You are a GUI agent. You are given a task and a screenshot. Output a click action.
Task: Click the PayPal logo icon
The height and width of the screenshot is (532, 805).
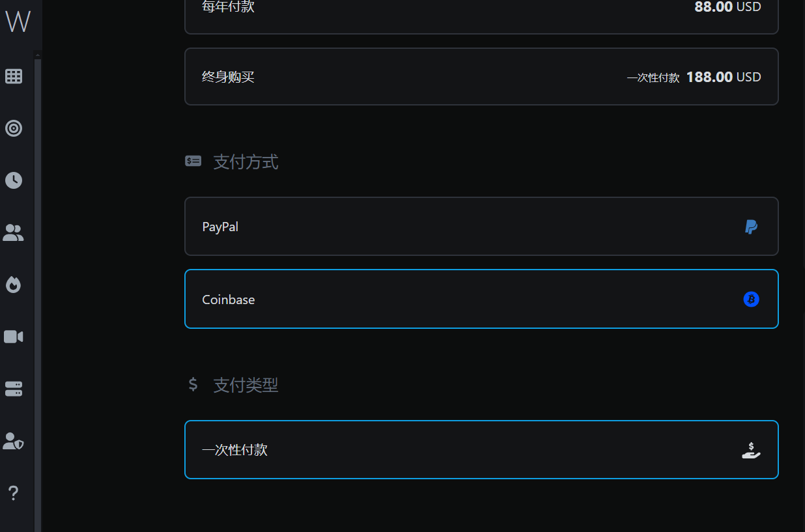(x=751, y=227)
